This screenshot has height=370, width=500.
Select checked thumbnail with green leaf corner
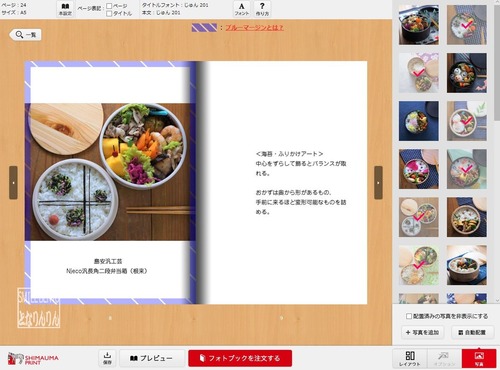(467, 121)
